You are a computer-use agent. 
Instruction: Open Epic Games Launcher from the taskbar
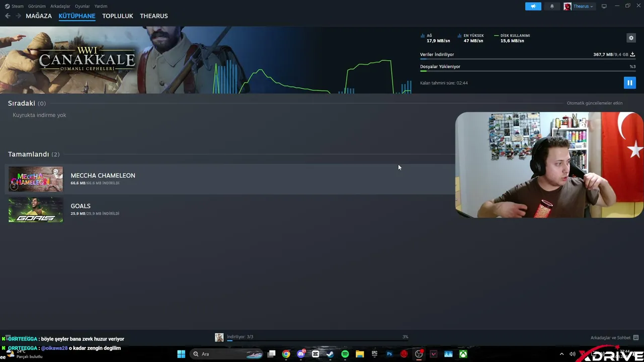coord(374,354)
